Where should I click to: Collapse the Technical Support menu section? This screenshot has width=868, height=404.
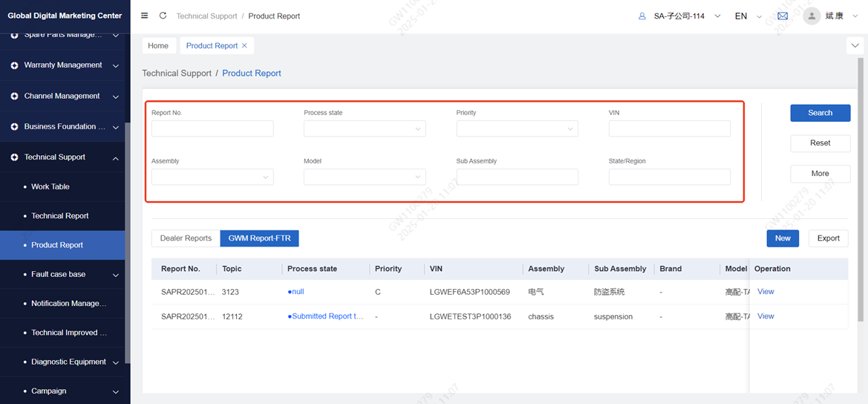point(115,157)
